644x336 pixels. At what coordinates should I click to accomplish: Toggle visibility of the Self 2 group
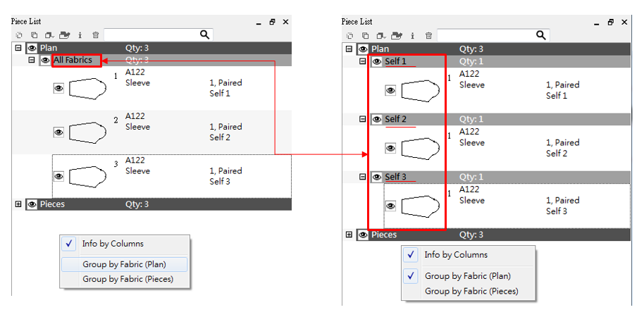tap(376, 119)
